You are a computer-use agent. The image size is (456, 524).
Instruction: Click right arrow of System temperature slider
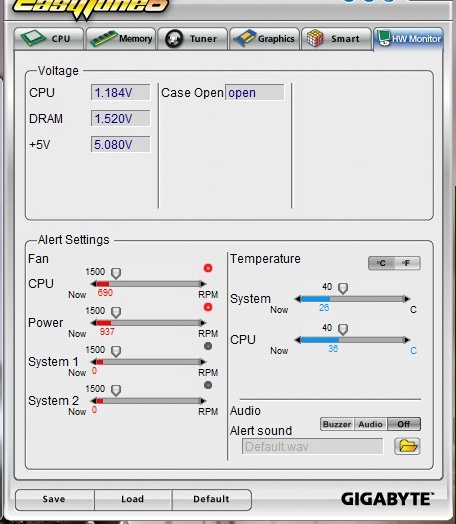(407, 299)
